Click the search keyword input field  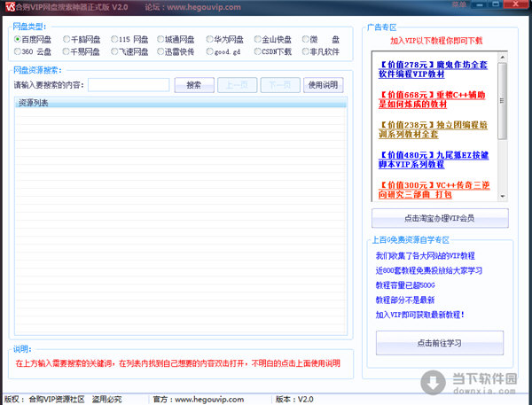(129, 85)
